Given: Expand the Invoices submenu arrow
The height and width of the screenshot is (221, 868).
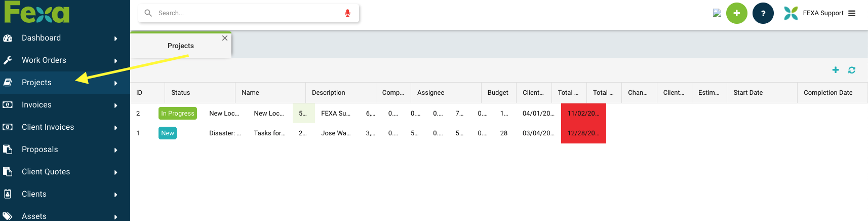Looking at the screenshot, I should tap(116, 105).
